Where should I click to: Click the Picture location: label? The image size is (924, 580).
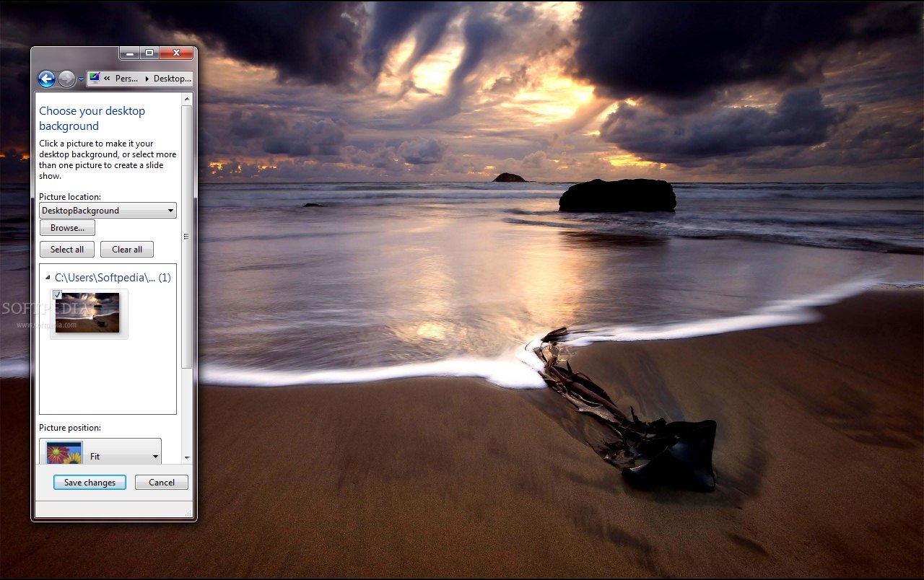pyautogui.click(x=70, y=197)
